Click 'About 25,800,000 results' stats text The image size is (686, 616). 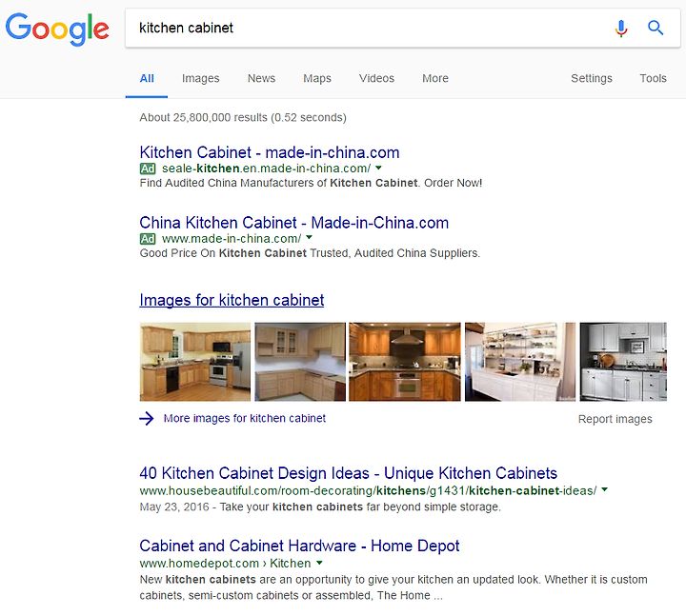(x=243, y=118)
